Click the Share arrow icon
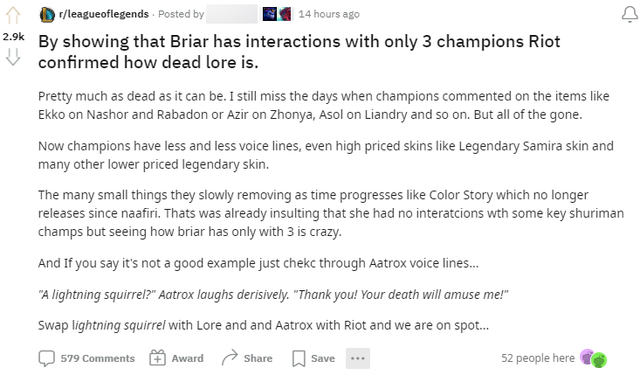This screenshot has width=640, height=382. point(229,358)
